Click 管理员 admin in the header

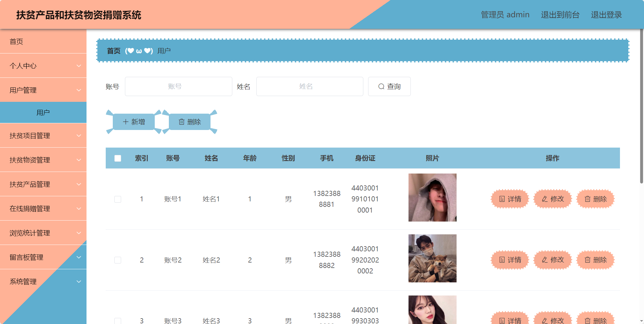coord(505,15)
